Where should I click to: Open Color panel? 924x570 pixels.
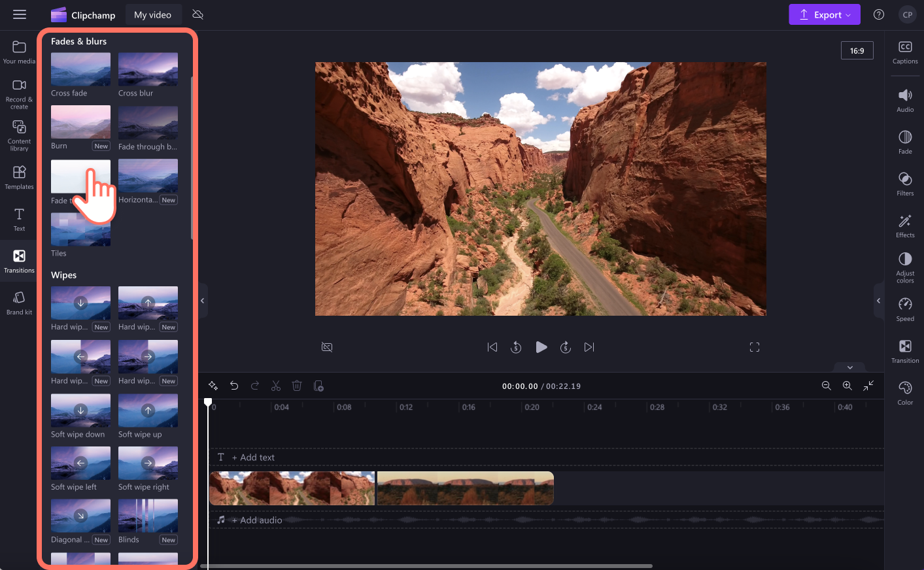(x=905, y=394)
